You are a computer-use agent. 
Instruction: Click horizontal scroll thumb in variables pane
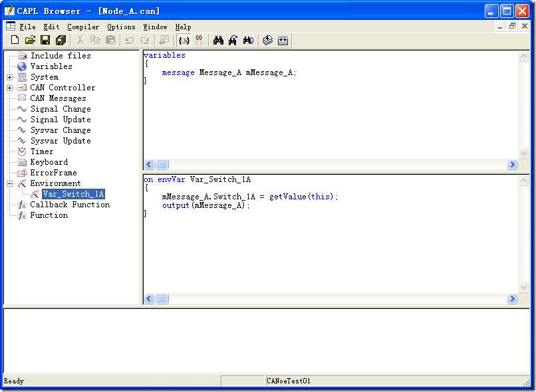coord(162,165)
